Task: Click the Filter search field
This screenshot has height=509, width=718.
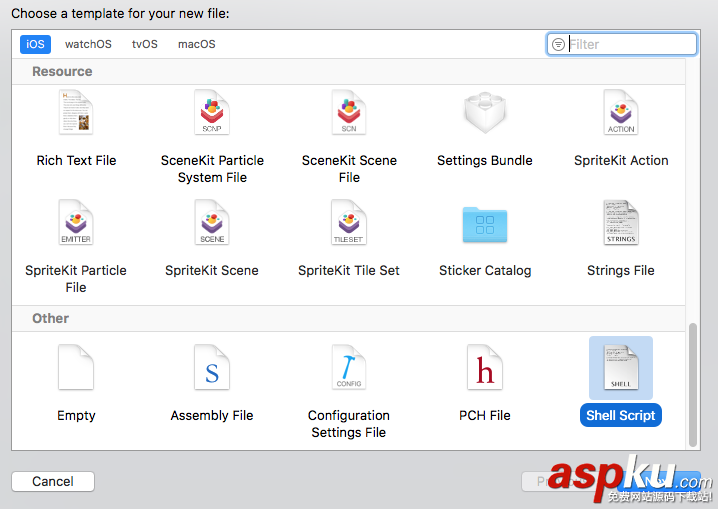Action: click(630, 44)
